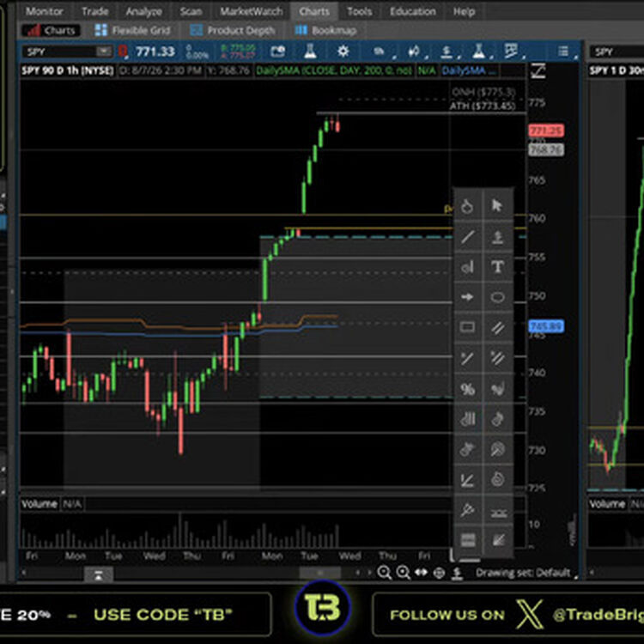Viewport: 644px width, 644px height.
Task: Open the Help tab
Action: (x=464, y=11)
